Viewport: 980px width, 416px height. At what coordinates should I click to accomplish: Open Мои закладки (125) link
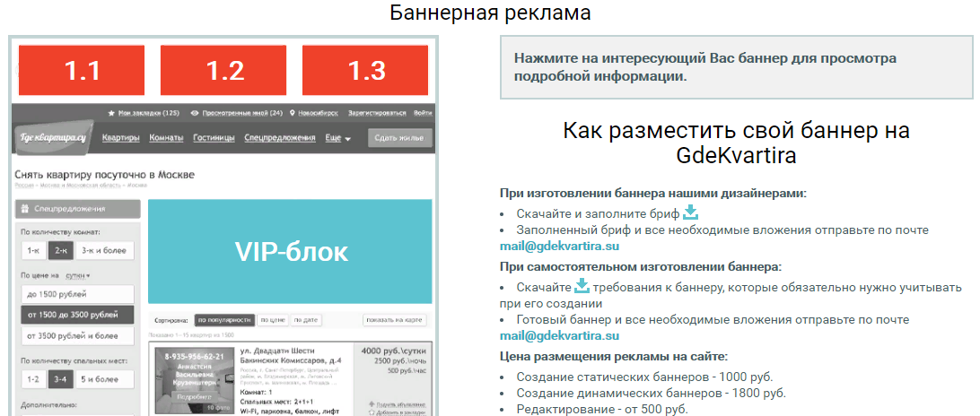pyautogui.click(x=149, y=114)
